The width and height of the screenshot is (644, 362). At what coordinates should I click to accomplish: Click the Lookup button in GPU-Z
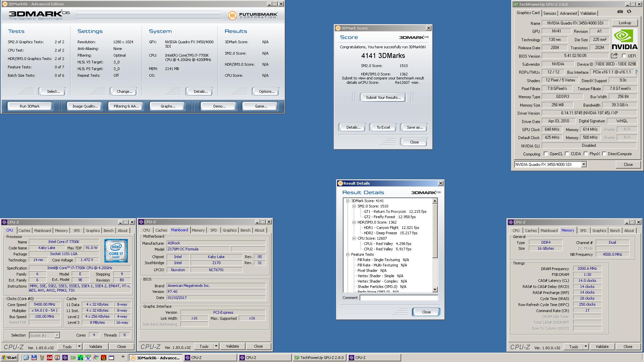coord(625,23)
